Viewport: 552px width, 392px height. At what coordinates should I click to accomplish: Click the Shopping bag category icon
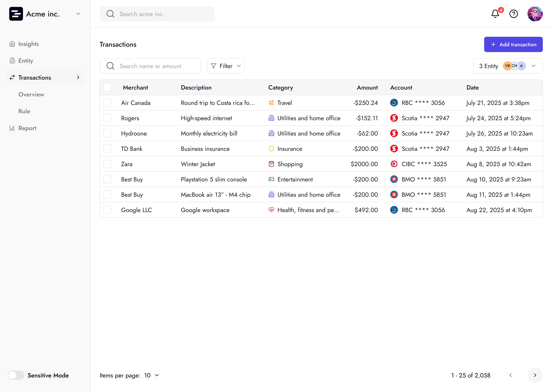coord(271,164)
